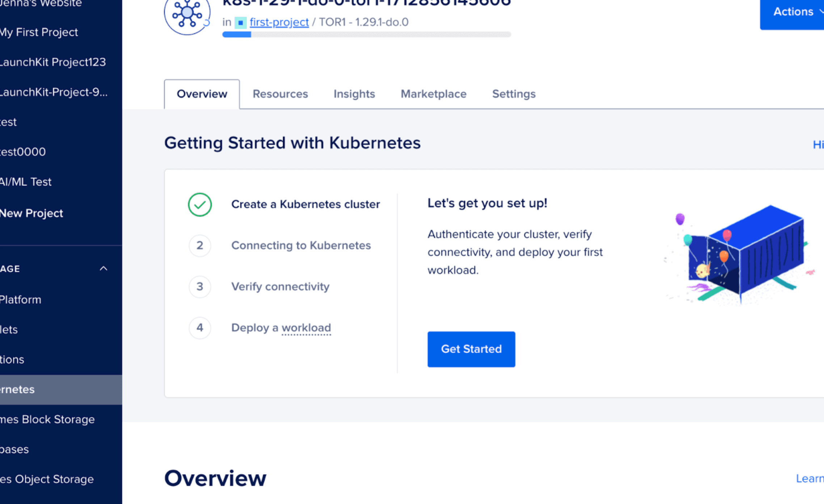Open Functions in sidebar
This screenshot has width=824, height=504.
[12, 360]
